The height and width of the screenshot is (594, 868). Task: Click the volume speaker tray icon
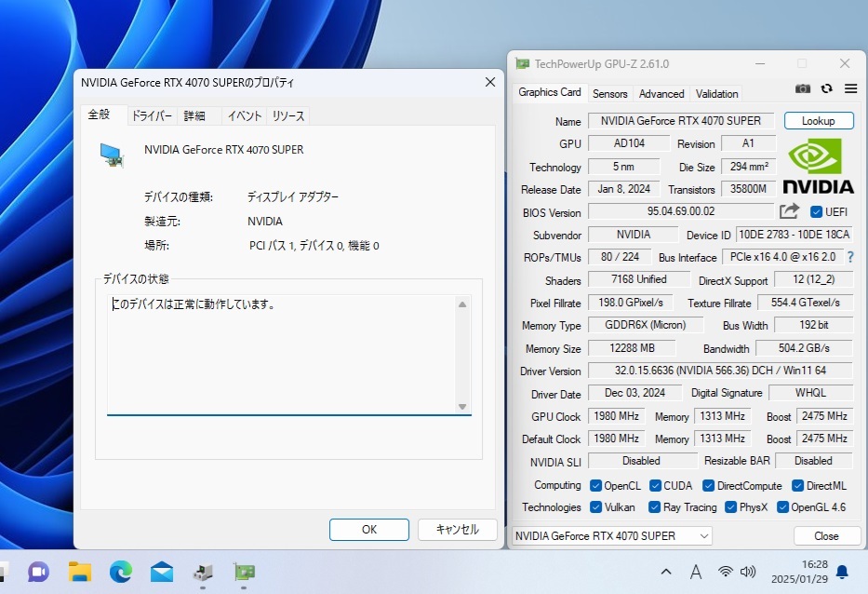click(x=748, y=572)
